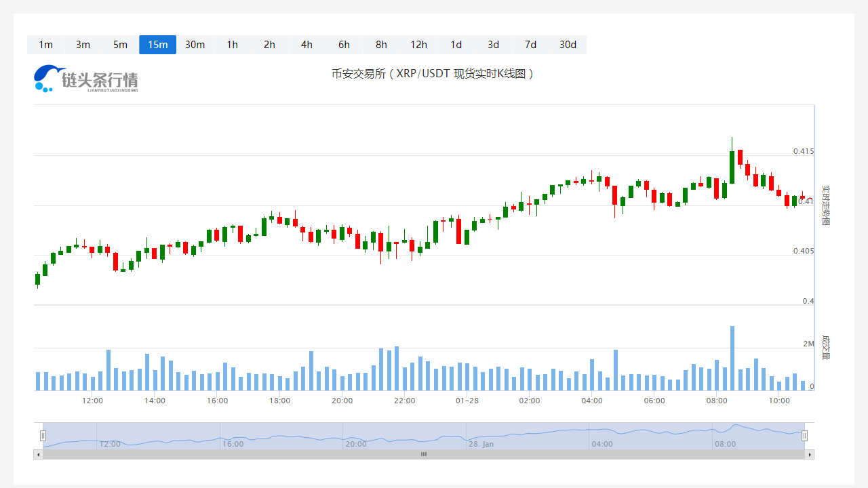868x488 pixels.
Task: Select the 1m timeframe tab
Action: tap(45, 45)
